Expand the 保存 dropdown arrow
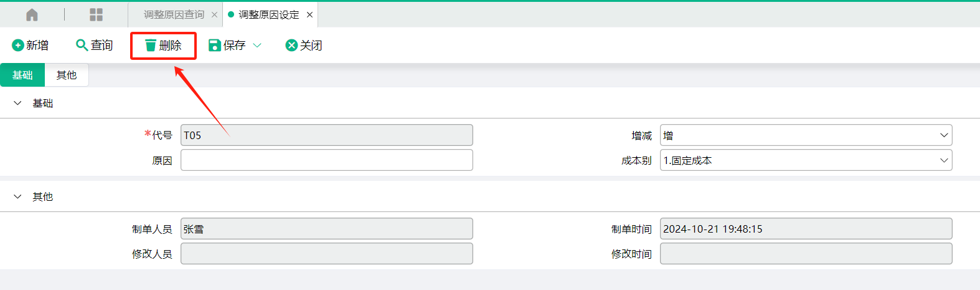 (x=257, y=46)
